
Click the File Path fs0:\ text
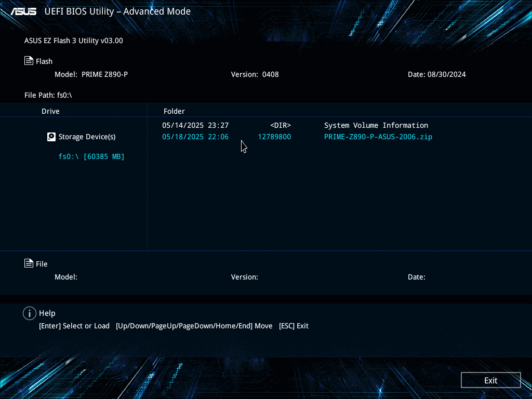tap(48, 95)
